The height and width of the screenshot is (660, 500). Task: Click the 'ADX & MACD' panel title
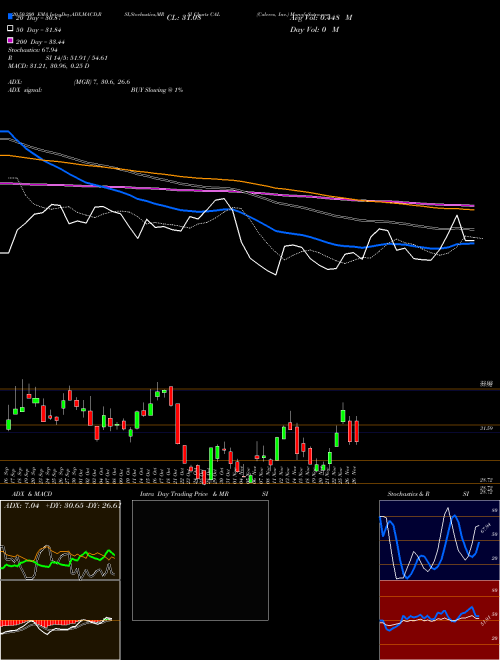[x=32, y=494]
